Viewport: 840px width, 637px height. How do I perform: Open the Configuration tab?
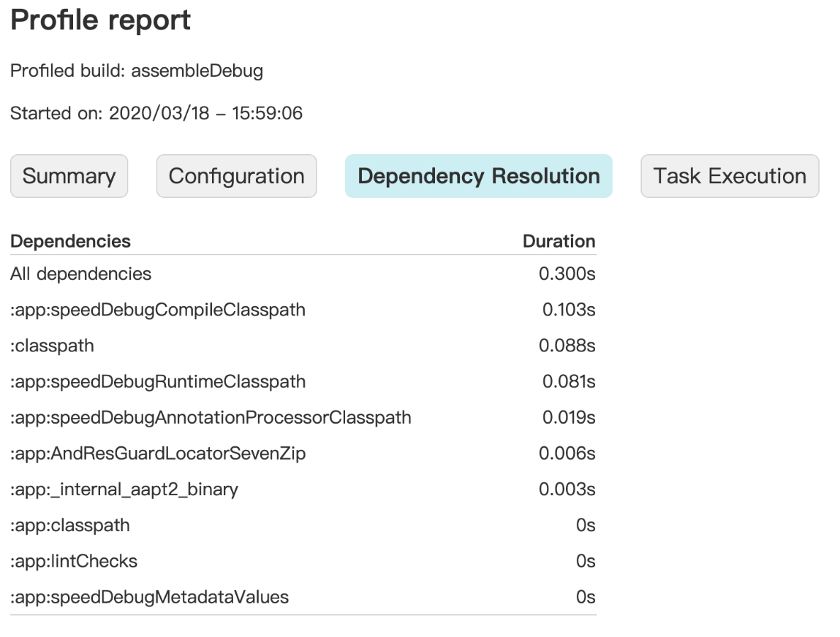tap(236, 175)
